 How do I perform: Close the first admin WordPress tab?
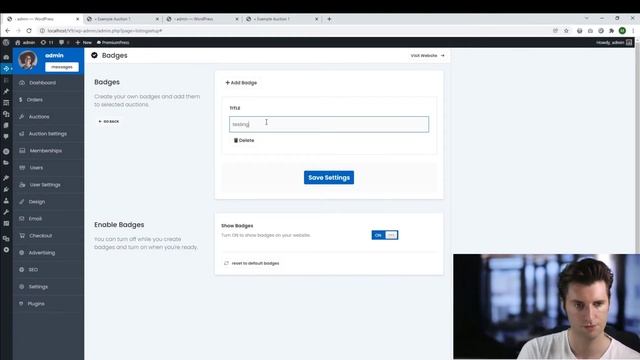click(78, 19)
